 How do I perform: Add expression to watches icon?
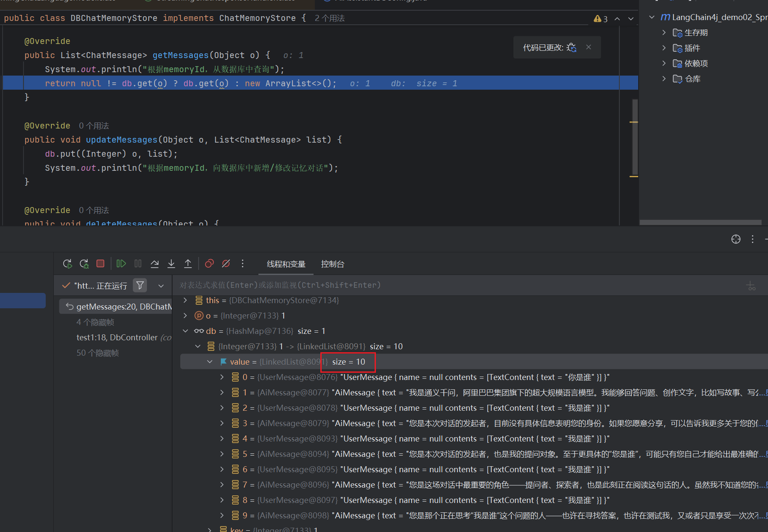(751, 286)
